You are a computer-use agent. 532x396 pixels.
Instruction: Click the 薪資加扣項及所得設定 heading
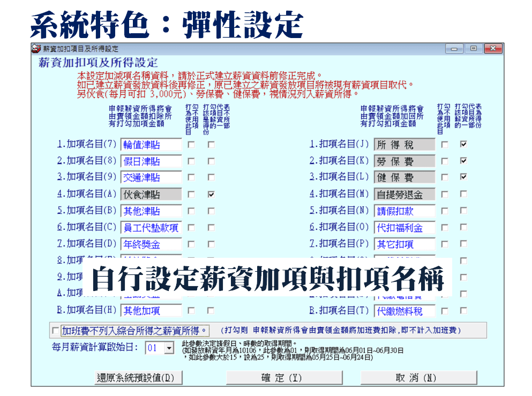pyautogui.click(x=98, y=63)
